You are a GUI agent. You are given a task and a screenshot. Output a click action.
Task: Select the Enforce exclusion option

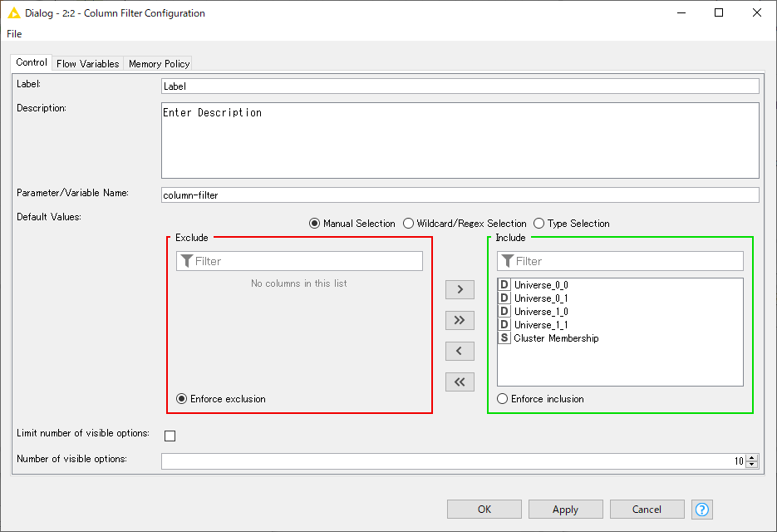point(182,399)
